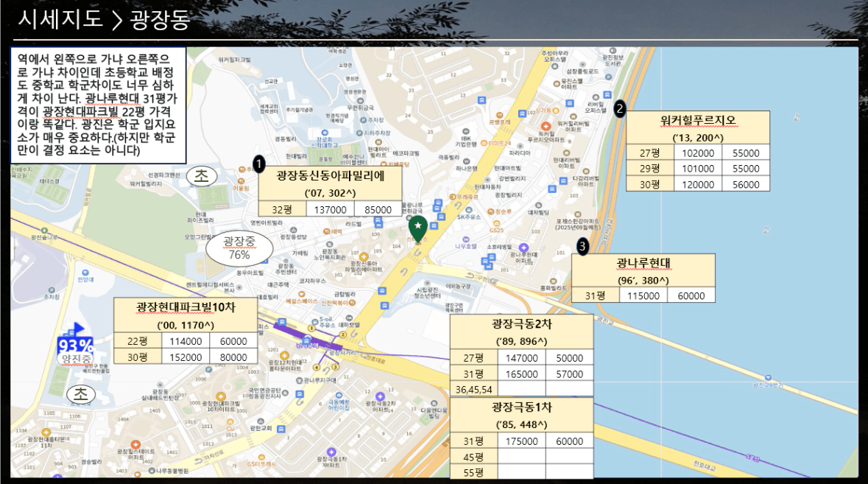Image resolution: width=868 pixels, height=484 pixels.
Task: Click the ('07, 302^) subtitle
Action: pyautogui.click(x=330, y=193)
